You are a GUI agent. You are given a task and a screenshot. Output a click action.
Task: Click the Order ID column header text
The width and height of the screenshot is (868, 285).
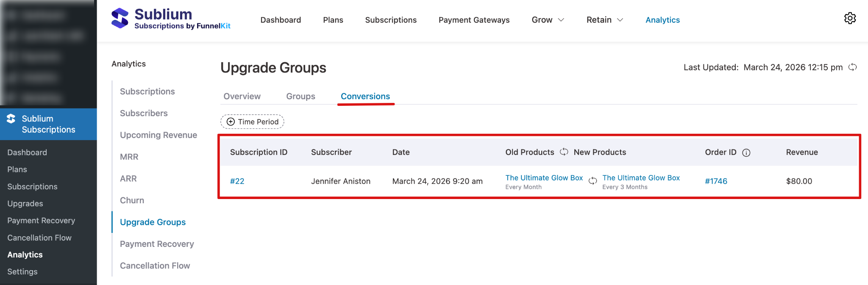coord(721,152)
